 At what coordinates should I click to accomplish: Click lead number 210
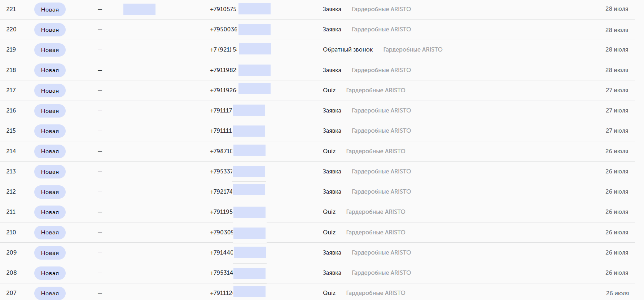(x=11, y=232)
